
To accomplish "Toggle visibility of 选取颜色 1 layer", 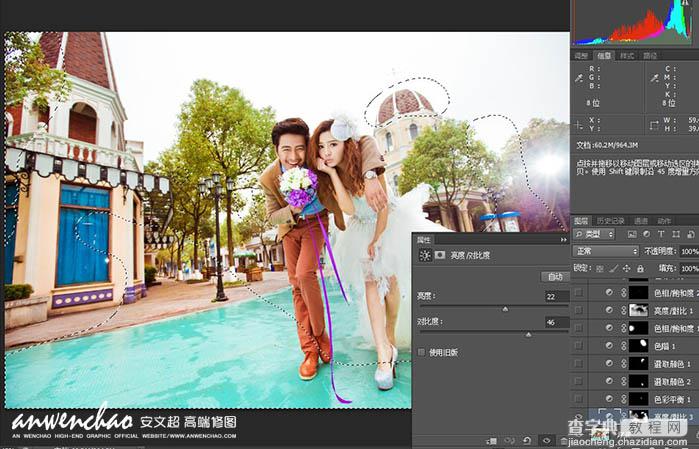I will [579, 363].
